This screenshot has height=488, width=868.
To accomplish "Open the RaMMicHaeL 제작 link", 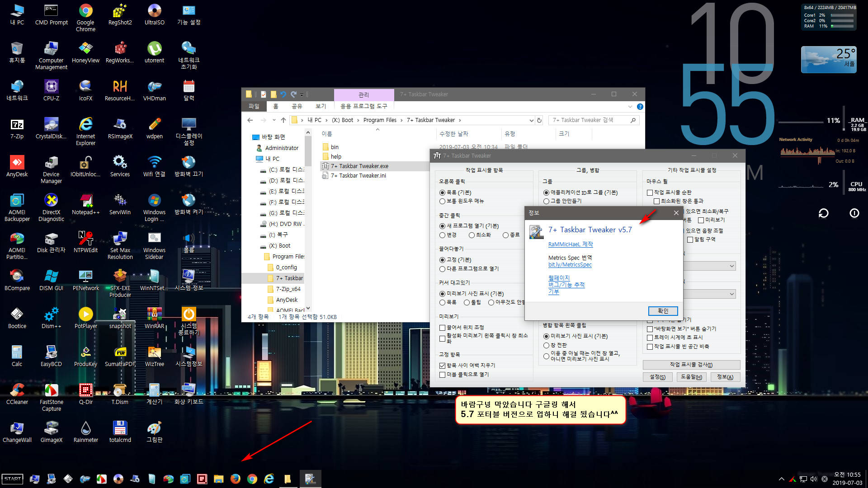I will pyautogui.click(x=570, y=244).
